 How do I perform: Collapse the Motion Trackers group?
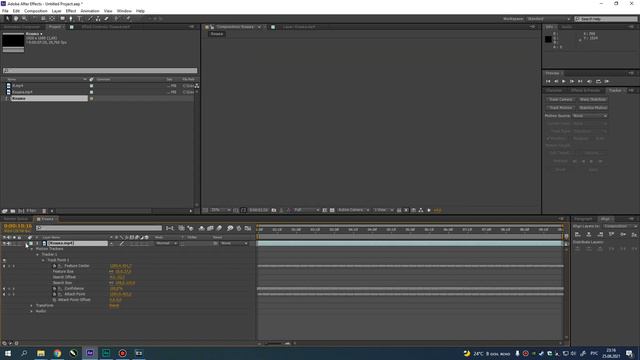(32, 249)
